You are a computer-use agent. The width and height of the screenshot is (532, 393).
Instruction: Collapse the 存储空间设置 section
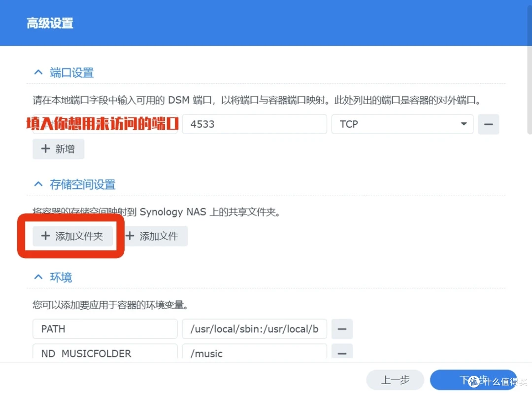pyautogui.click(x=38, y=184)
